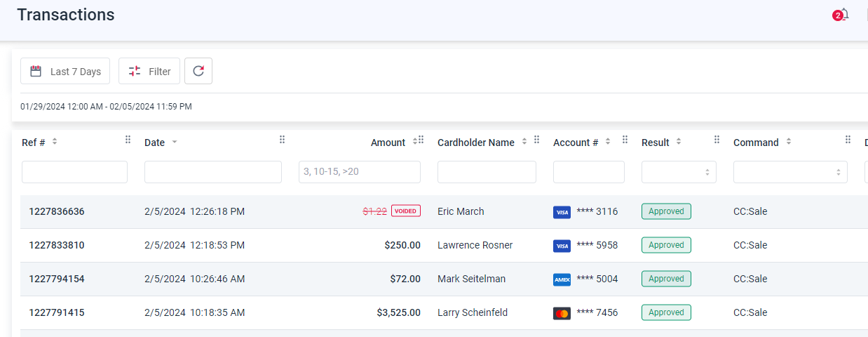
Task: Click the Amex icon for account 5004
Action: coord(562,279)
